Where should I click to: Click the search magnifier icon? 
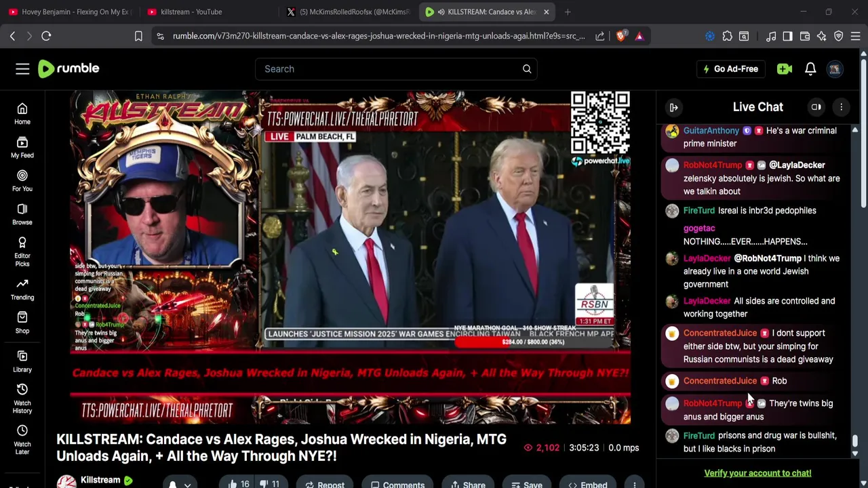[x=527, y=68]
